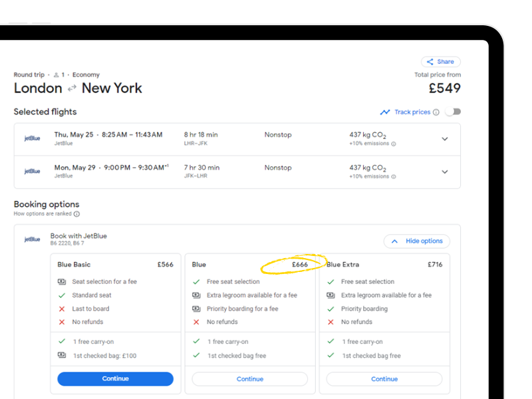Expand the Thu, May 25 flight details
The image size is (532, 399).
click(445, 139)
